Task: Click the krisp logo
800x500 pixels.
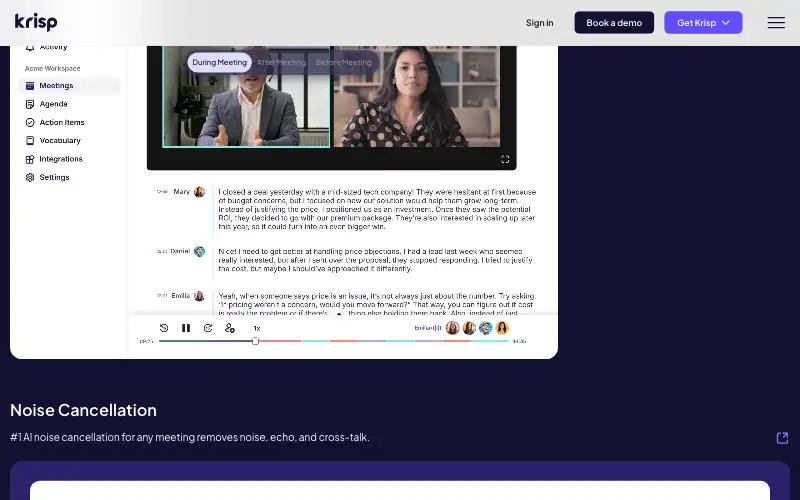Action: pos(36,22)
